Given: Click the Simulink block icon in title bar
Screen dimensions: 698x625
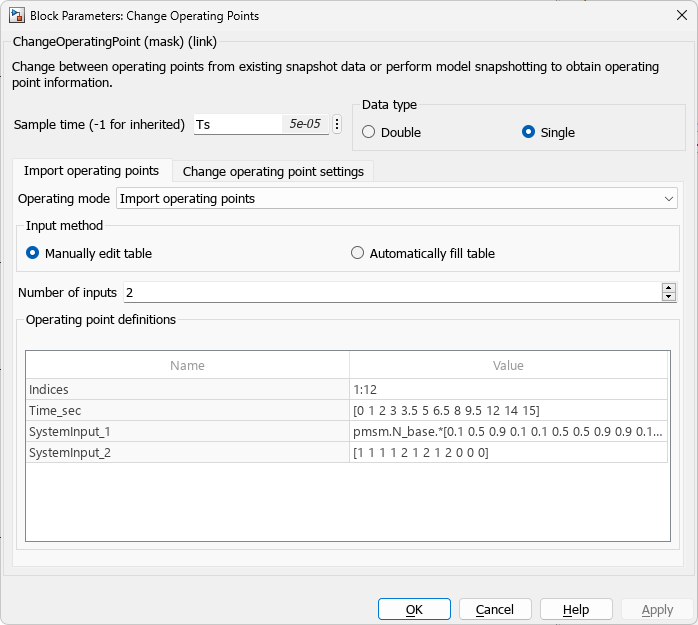Looking at the screenshot, I should (16, 15).
